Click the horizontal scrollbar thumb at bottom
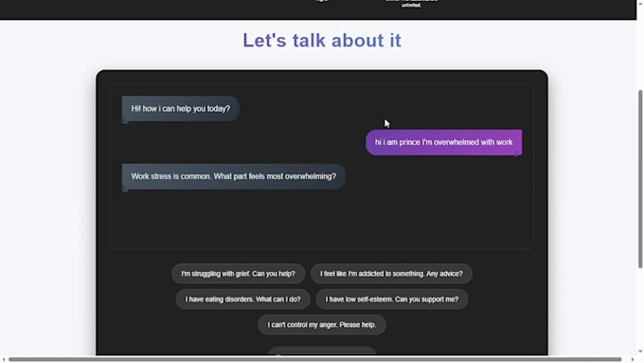This screenshot has width=644, height=363. (315, 360)
